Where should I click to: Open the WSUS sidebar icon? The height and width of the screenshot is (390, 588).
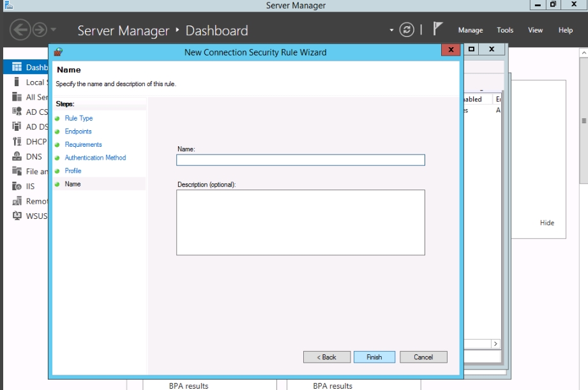pyautogui.click(x=17, y=216)
